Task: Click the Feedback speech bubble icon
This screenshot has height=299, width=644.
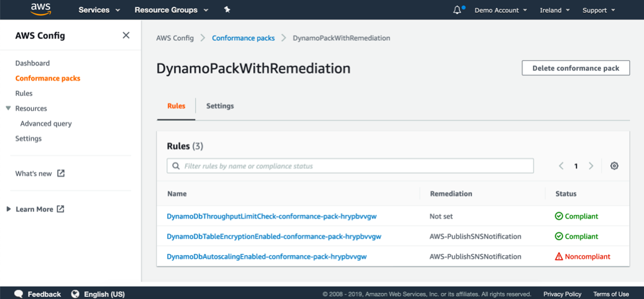Action: (19, 294)
